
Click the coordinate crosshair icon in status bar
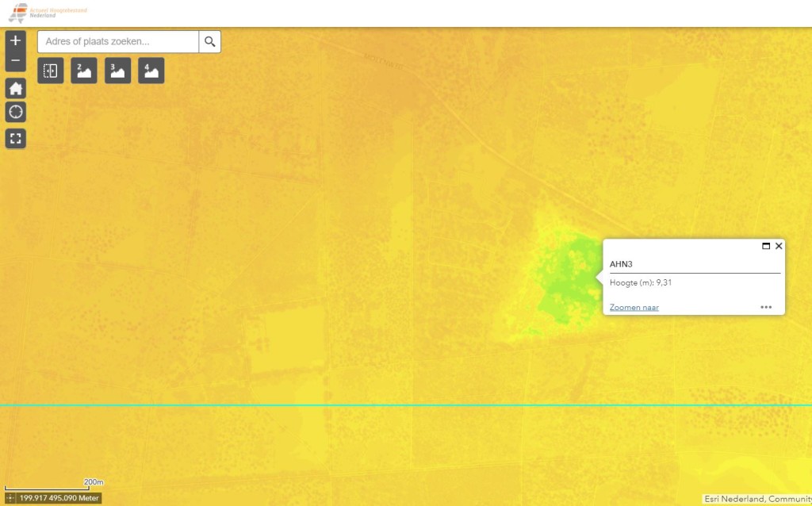(x=10, y=498)
